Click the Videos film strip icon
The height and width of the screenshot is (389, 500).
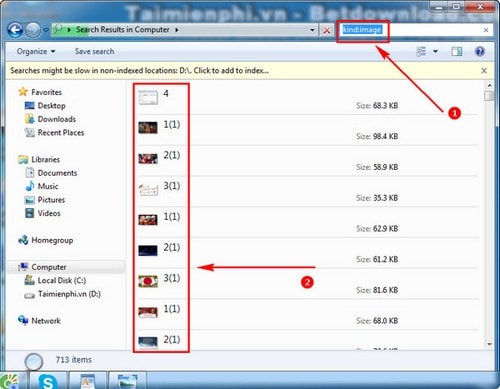pos(29,213)
